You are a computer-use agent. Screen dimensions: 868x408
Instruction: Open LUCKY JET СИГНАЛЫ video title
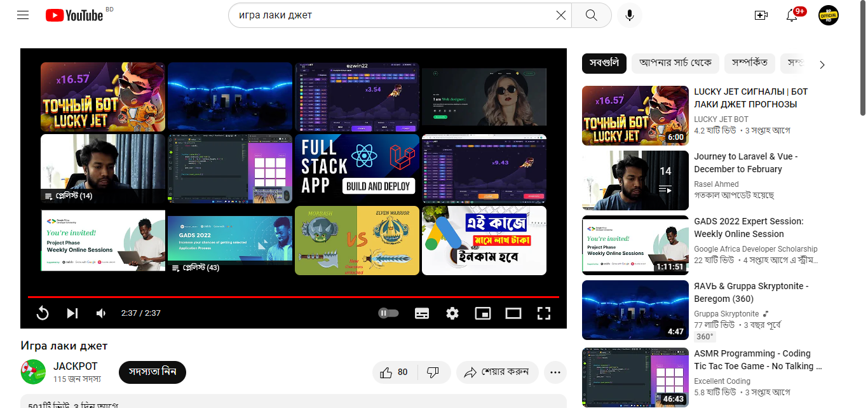click(x=751, y=98)
